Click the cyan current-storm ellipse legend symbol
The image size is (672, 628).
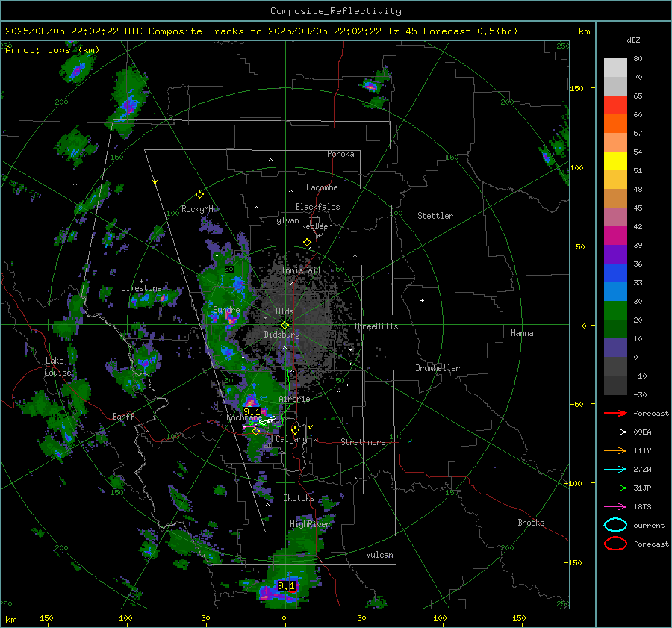pos(615,525)
